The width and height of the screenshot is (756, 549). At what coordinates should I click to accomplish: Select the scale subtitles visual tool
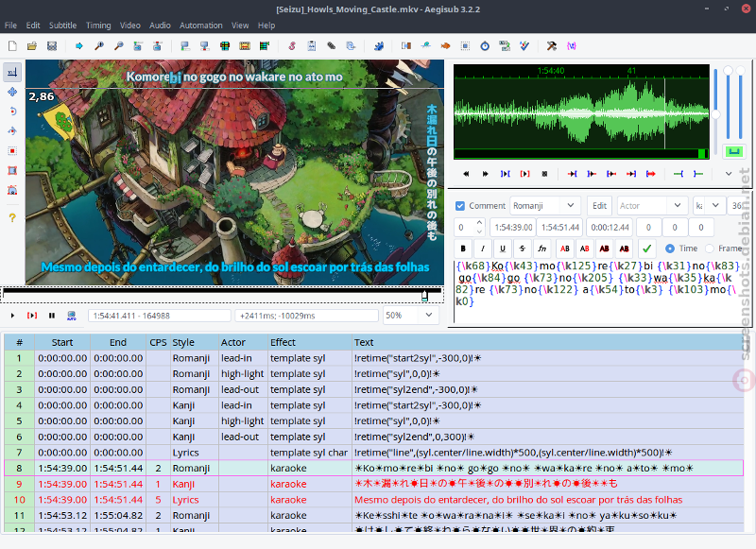[x=12, y=151]
